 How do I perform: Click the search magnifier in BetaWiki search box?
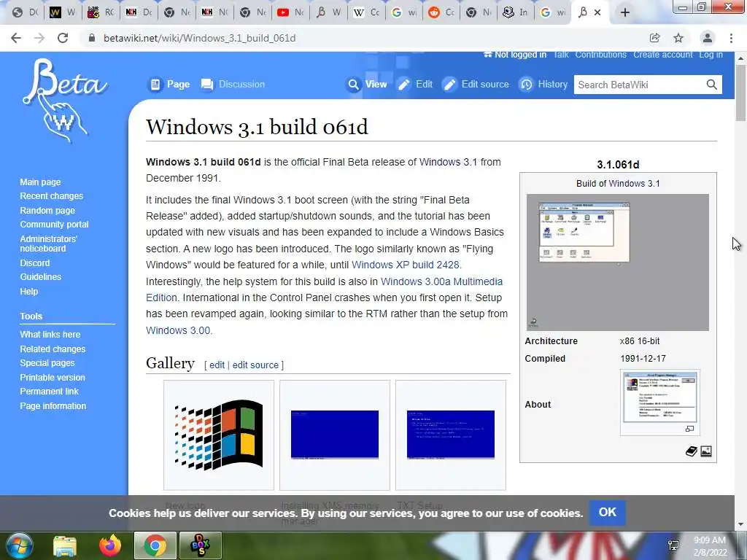tap(711, 85)
